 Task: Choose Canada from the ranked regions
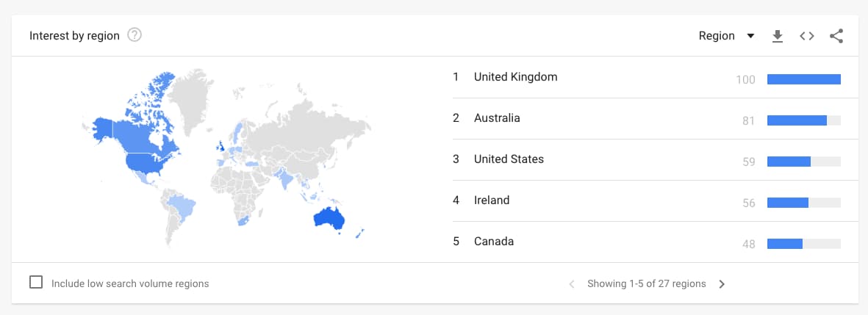click(x=494, y=242)
